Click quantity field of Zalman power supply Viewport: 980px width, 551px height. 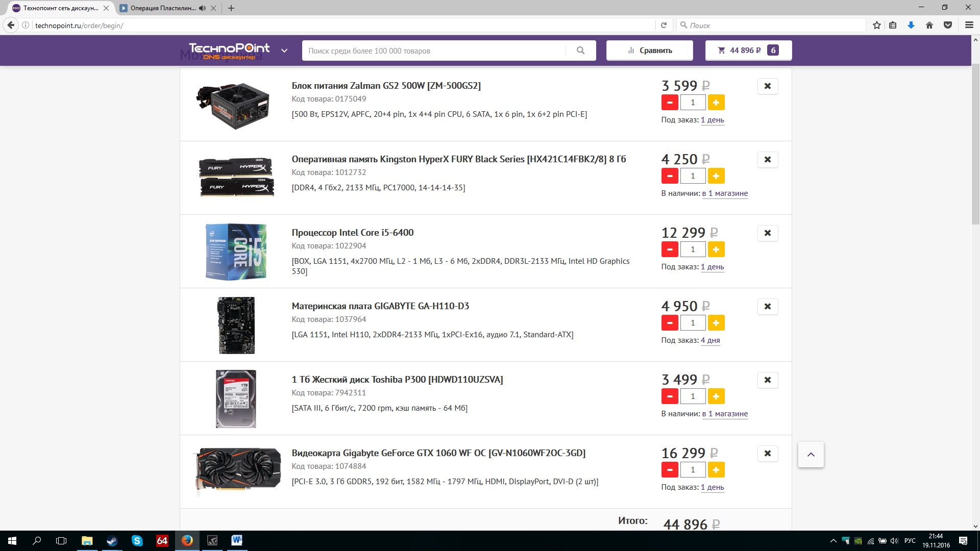[x=693, y=103]
